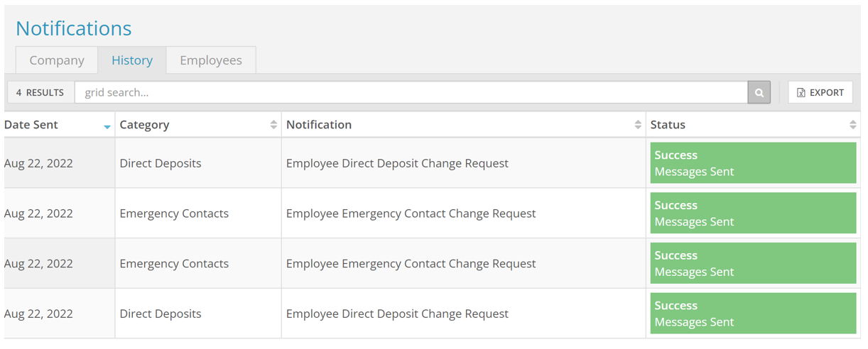868x349 pixels.
Task: Click the Date Sent column header
Action: pyautogui.click(x=31, y=125)
